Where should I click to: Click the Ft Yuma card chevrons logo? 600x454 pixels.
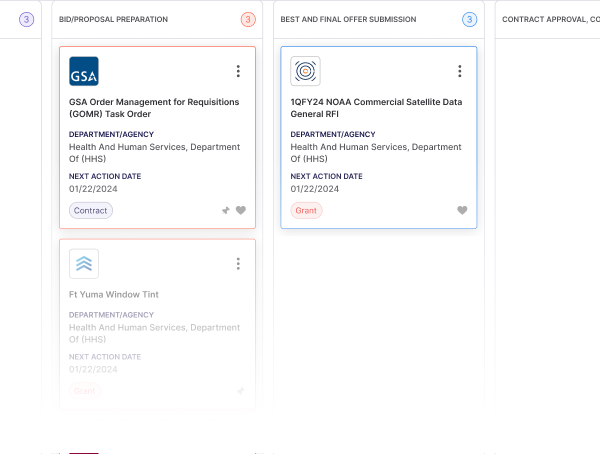pyautogui.click(x=84, y=264)
